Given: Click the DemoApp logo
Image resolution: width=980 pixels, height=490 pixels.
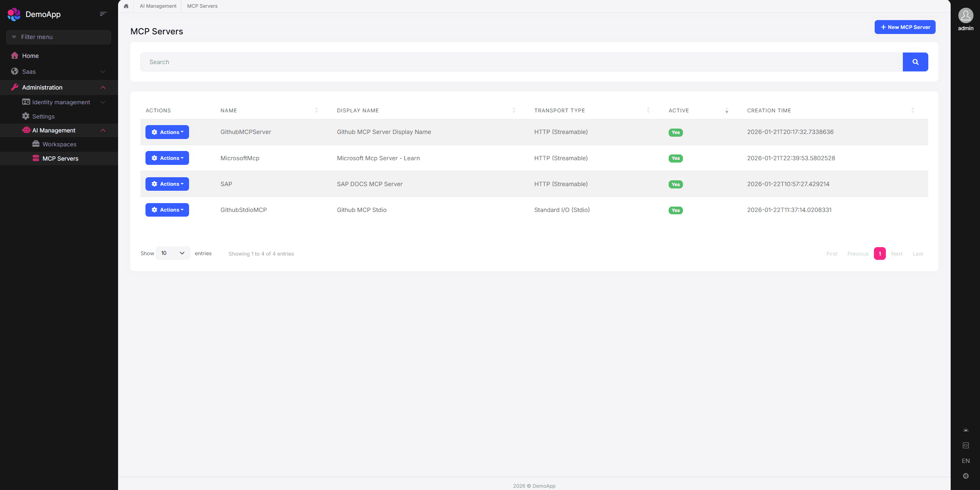Looking at the screenshot, I should click(14, 14).
